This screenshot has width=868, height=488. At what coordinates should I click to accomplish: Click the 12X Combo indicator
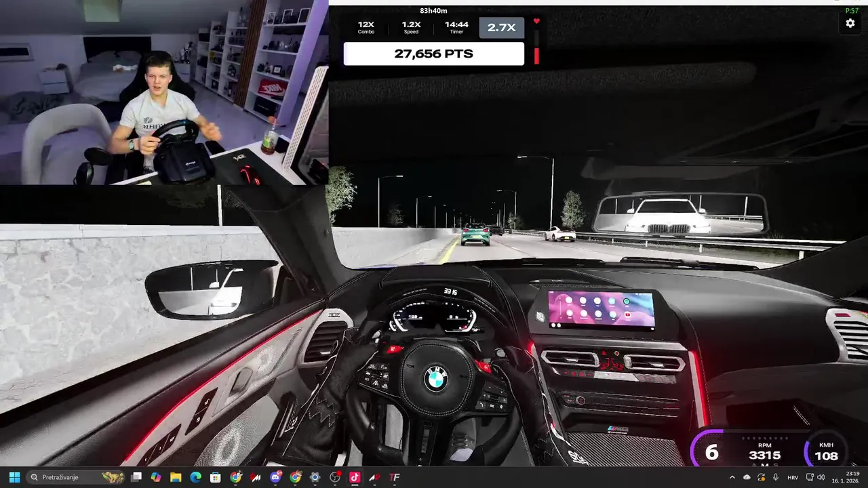(x=366, y=27)
